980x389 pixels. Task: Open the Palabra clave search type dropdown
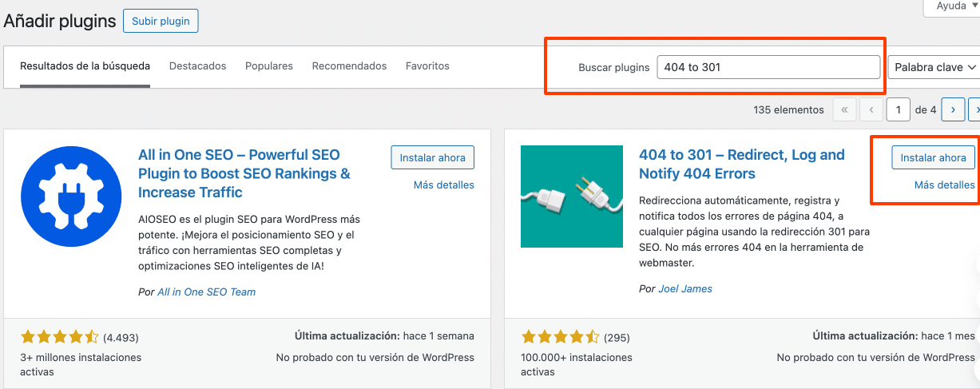pyautogui.click(x=934, y=67)
